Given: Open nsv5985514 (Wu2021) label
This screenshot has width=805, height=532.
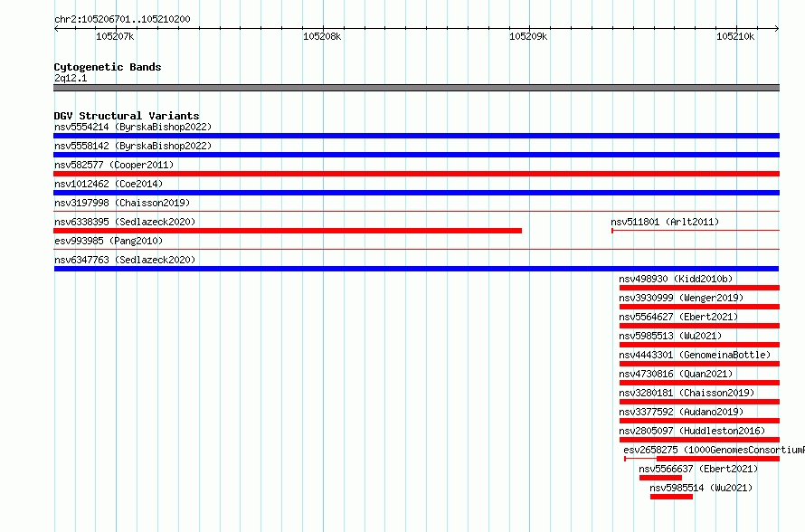Looking at the screenshot, I should [701, 488].
